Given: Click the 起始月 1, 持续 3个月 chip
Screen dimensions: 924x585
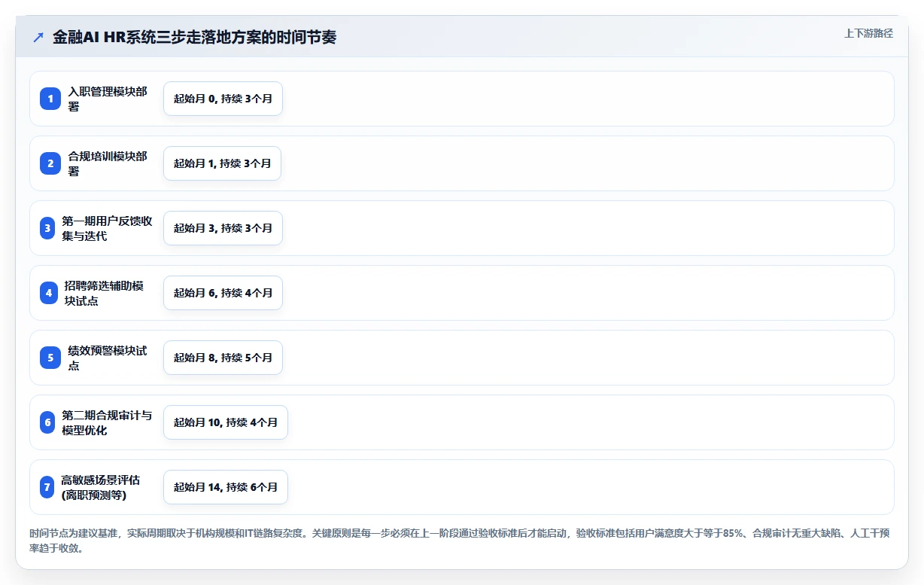Looking at the screenshot, I should (222, 163).
